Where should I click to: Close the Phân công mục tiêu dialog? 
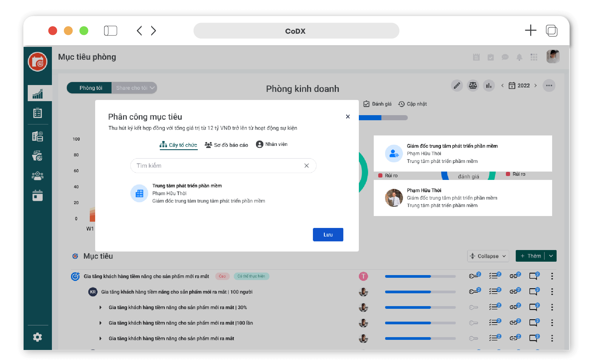(x=348, y=117)
